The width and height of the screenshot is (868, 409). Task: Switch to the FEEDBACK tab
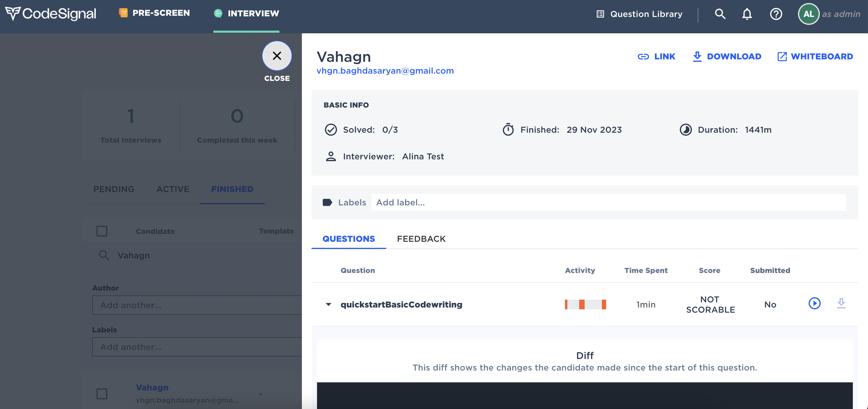point(421,239)
